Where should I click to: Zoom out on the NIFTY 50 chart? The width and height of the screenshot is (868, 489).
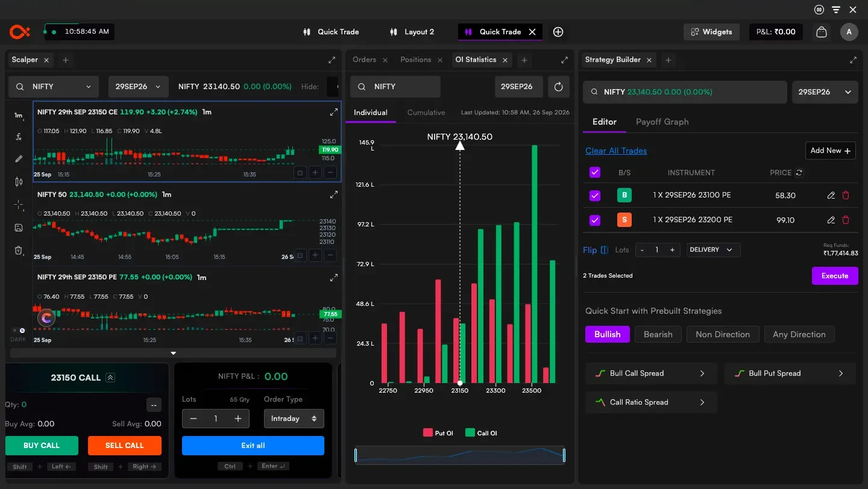tap(330, 255)
